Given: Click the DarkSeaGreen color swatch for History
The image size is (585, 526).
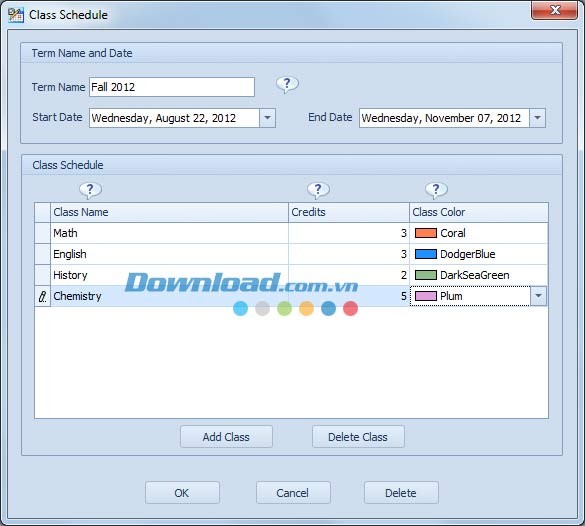Looking at the screenshot, I should tap(425, 275).
